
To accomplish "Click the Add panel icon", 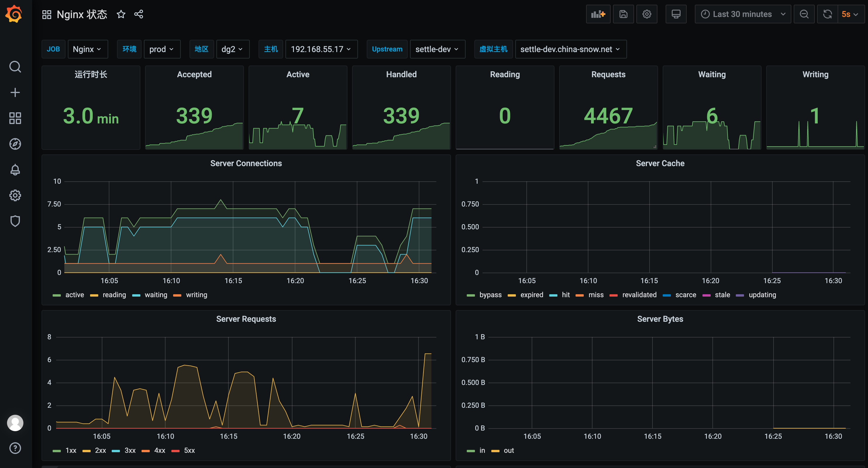I will tap(598, 14).
